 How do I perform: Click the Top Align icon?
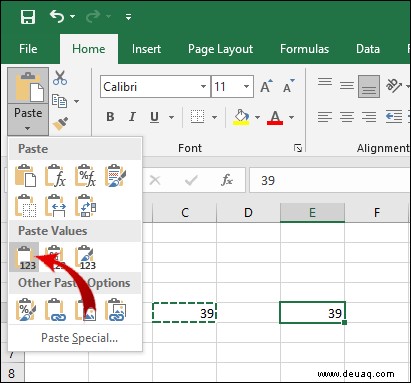click(325, 82)
